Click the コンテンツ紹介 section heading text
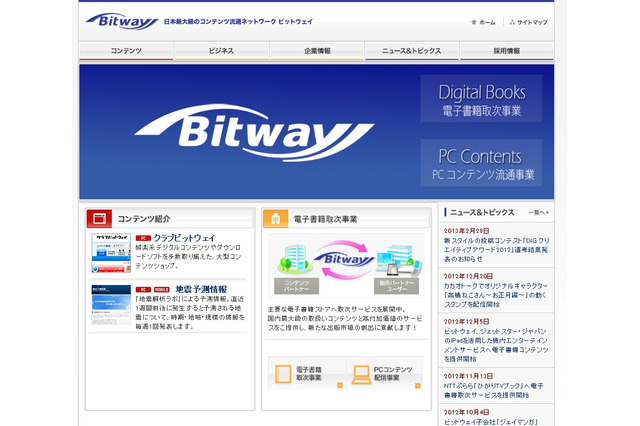 (x=144, y=219)
